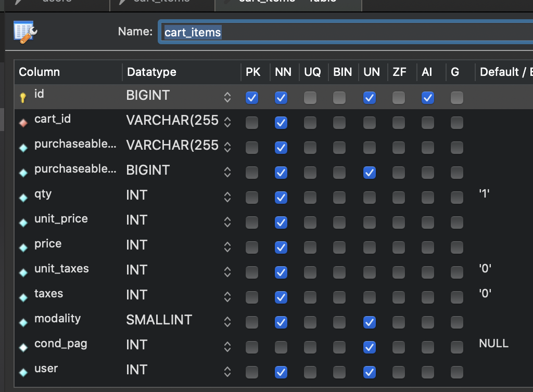
Task: Click the diamond icon beside unit_price
Action: coord(23,223)
